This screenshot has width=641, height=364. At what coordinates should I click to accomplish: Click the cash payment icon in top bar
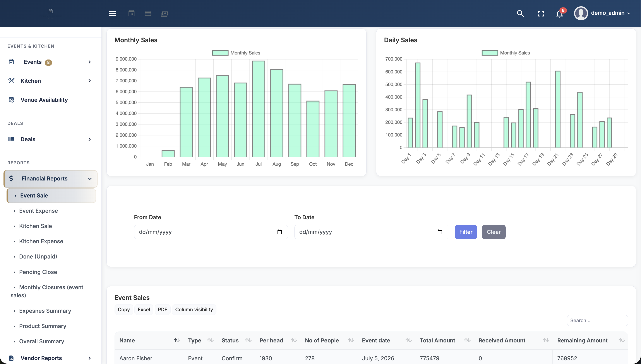(x=164, y=14)
